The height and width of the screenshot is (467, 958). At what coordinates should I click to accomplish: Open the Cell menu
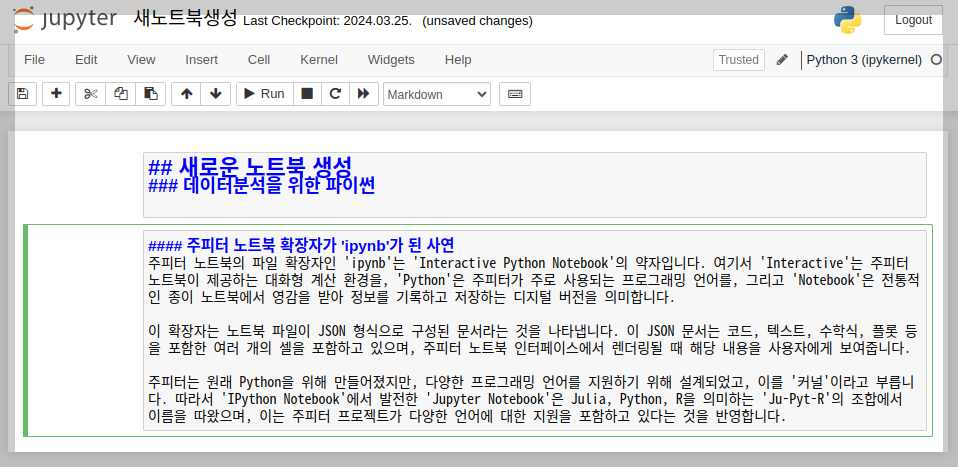(259, 60)
